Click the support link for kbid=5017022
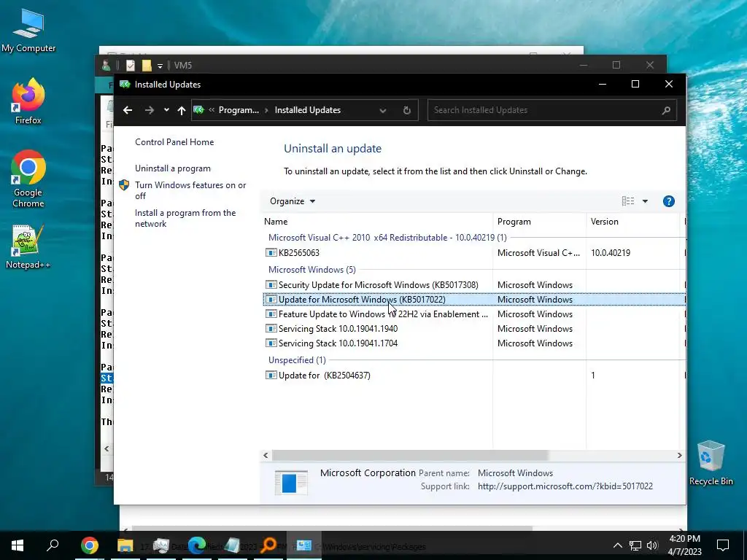Viewport: 747px width, 560px height. pyautogui.click(x=565, y=486)
